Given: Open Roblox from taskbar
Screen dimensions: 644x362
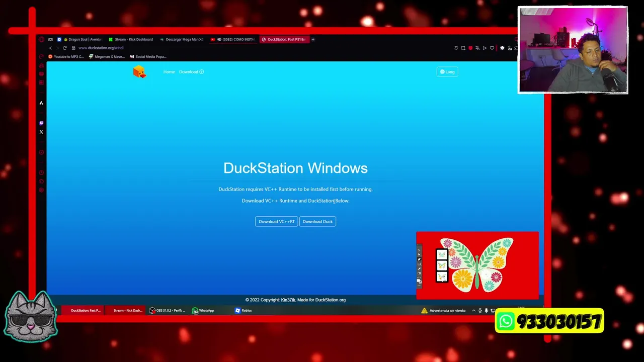Looking at the screenshot, I should 244,310.
